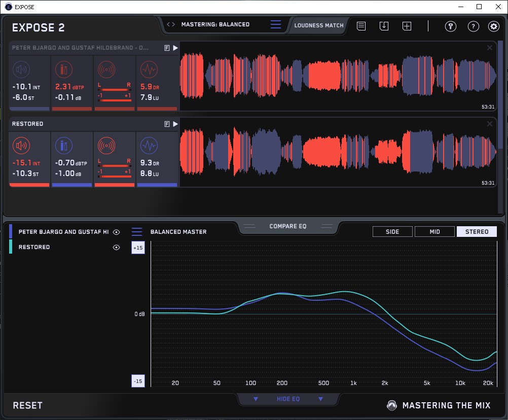
Task: Click the 5.9 DR dynamic range value
Action: pos(150,87)
